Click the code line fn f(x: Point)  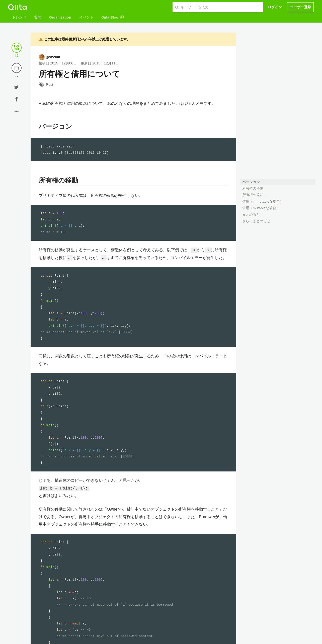coord(54,406)
